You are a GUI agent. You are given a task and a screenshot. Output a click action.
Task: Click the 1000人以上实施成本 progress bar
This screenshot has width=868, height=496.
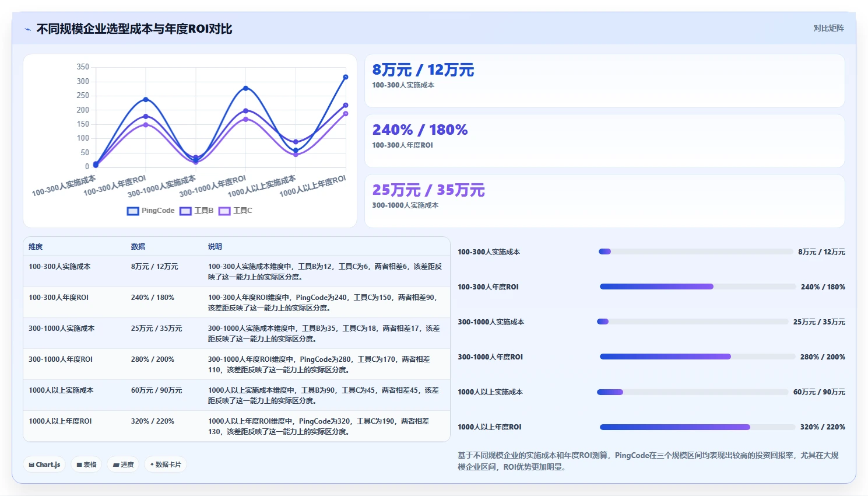coord(693,392)
